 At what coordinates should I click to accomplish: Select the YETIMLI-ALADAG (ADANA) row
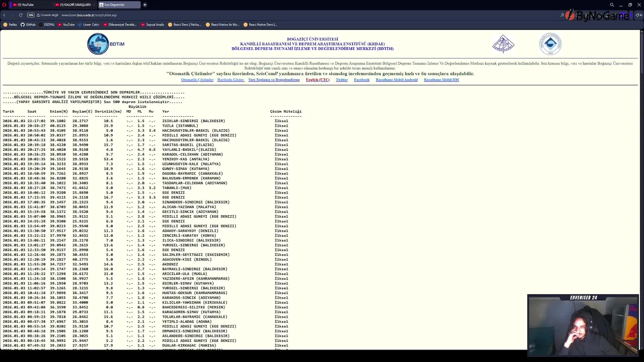pyautogui.click(x=145, y=322)
